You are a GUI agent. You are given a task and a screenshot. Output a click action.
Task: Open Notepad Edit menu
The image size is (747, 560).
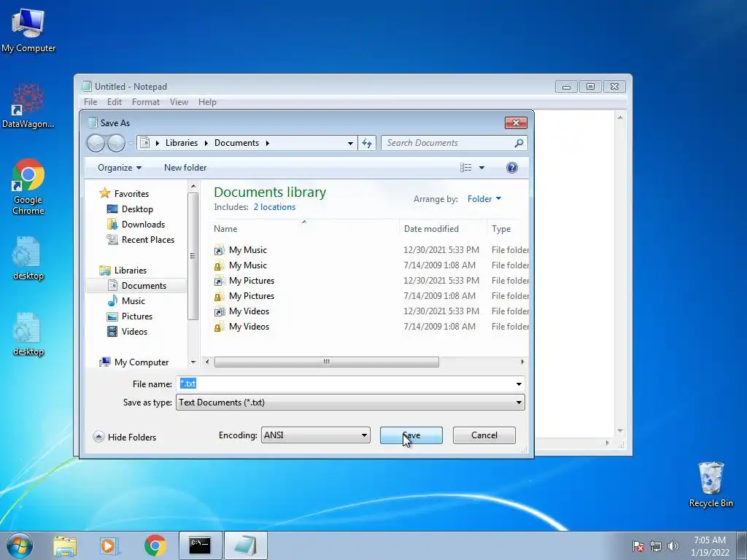[115, 102]
